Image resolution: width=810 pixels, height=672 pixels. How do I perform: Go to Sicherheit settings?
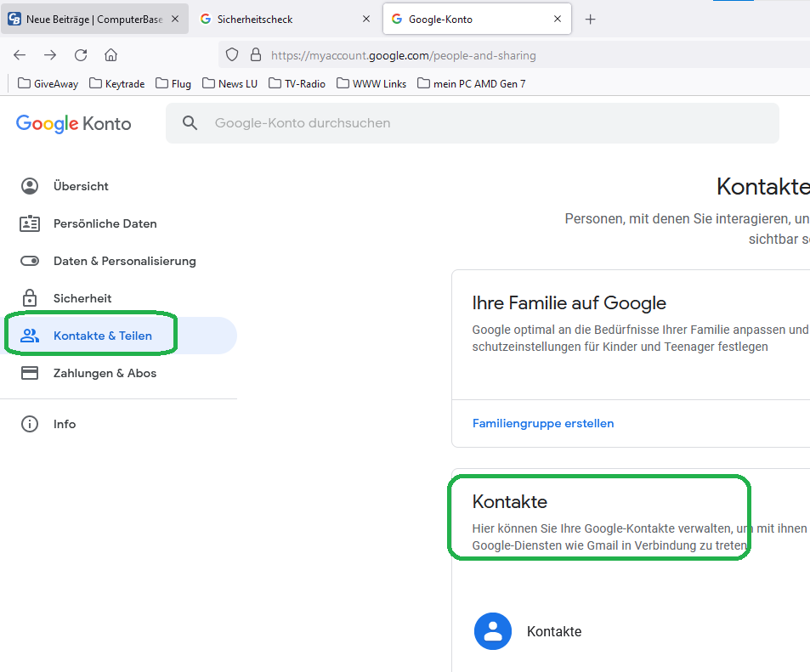[x=82, y=298]
